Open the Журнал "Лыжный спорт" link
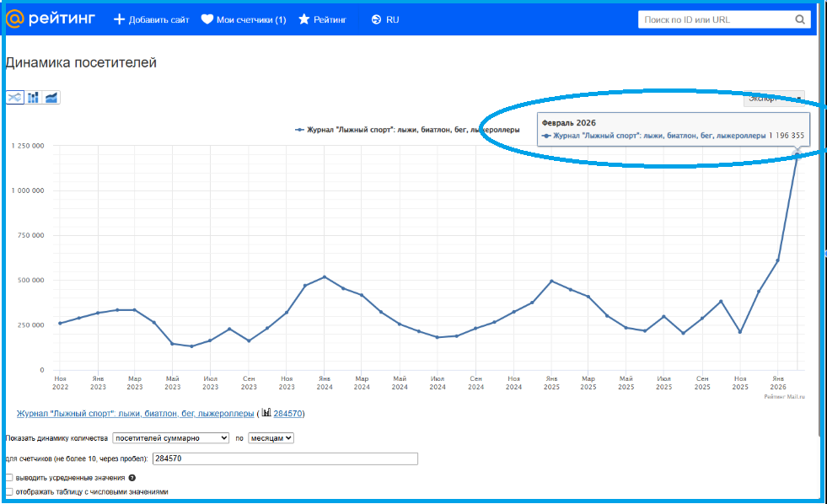Viewport: 827px width, 504px height. [135, 414]
